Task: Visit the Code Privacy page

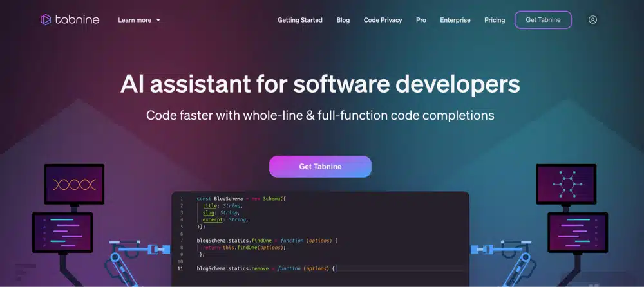Action: (x=383, y=20)
